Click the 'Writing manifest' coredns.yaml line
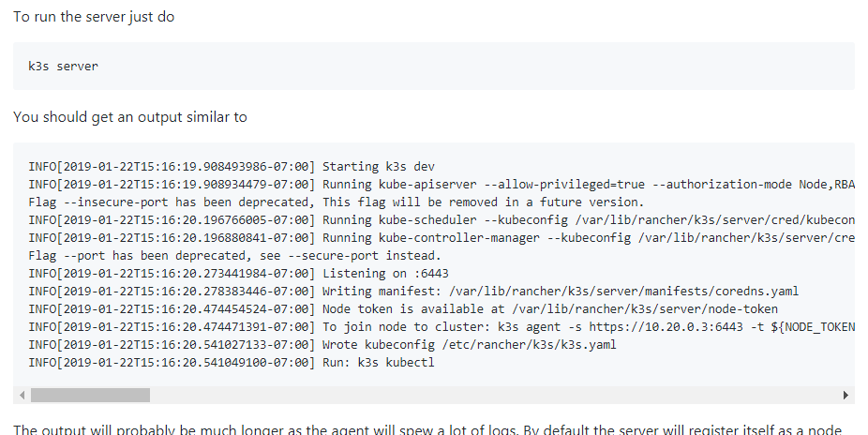Image resolution: width=868 pixels, height=435 pixels. (x=413, y=292)
